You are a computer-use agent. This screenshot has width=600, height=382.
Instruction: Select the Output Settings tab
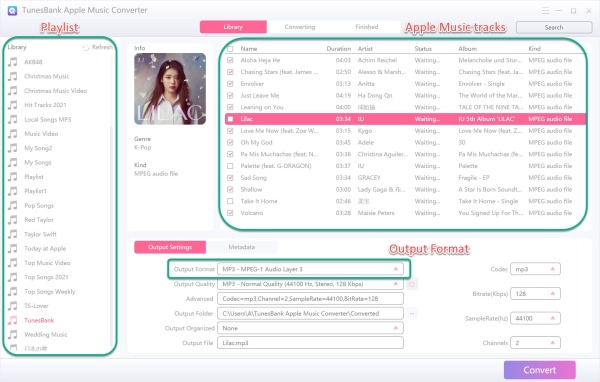(x=170, y=247)
